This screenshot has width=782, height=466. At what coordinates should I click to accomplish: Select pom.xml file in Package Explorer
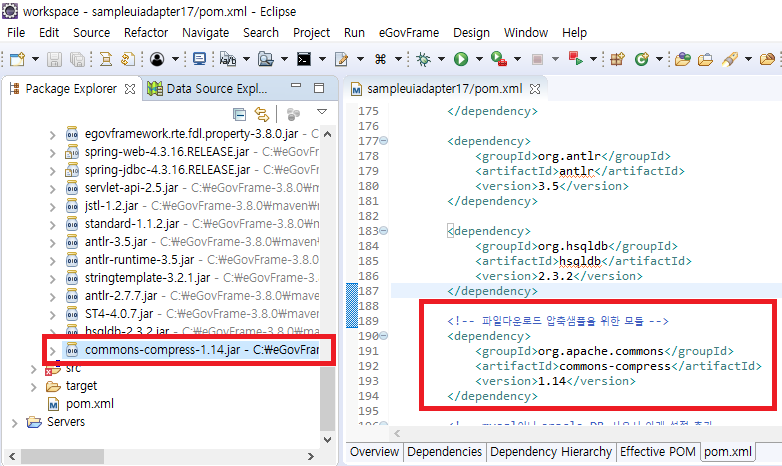click(x=87, y=404)
